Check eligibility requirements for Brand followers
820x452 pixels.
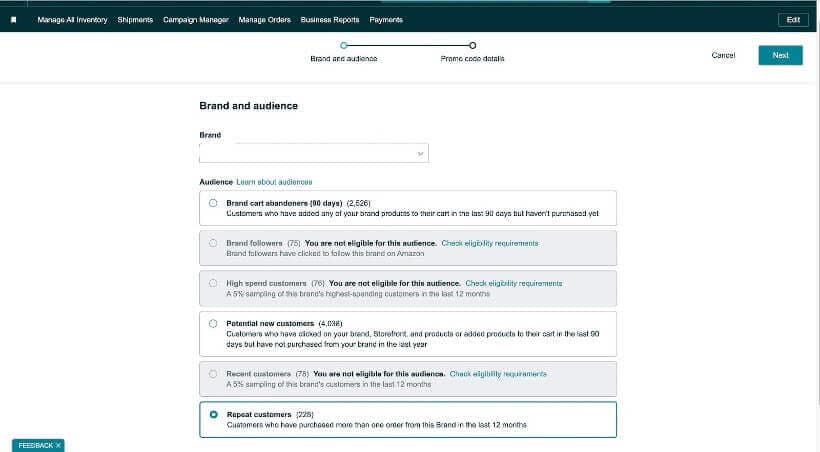[x=489, y=243]
